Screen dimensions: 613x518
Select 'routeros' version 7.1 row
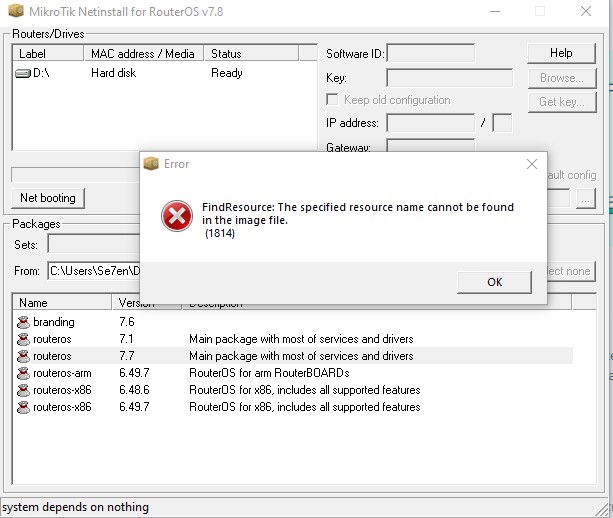point(295,339)
